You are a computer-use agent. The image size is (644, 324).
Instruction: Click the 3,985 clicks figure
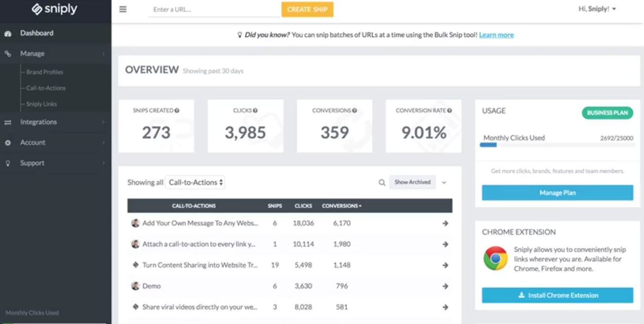245,132
